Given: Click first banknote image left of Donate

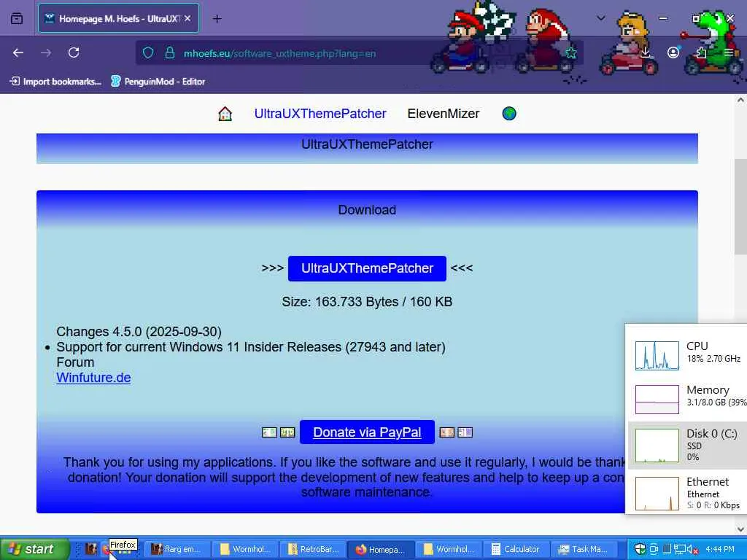Looking at the screenshot, I should point(269,432).
